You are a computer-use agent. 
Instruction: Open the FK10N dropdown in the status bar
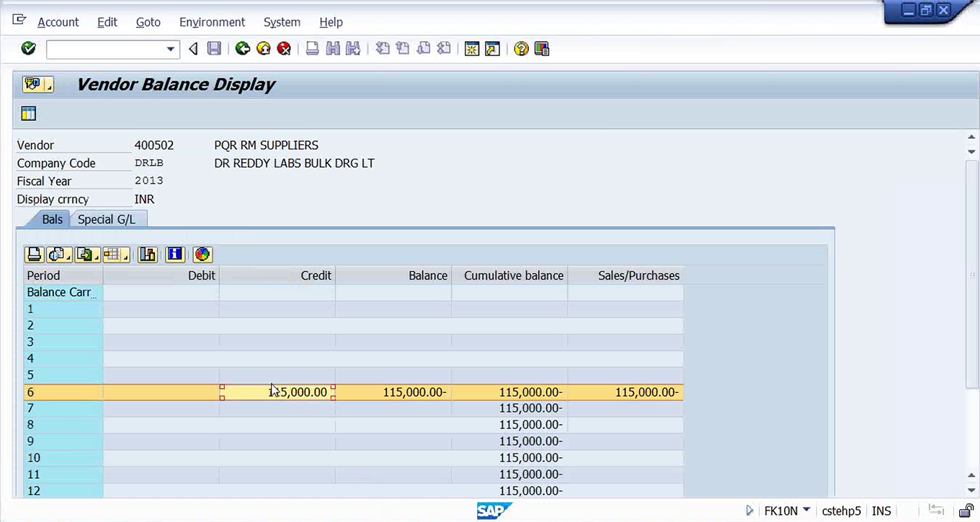coord(806,510)
